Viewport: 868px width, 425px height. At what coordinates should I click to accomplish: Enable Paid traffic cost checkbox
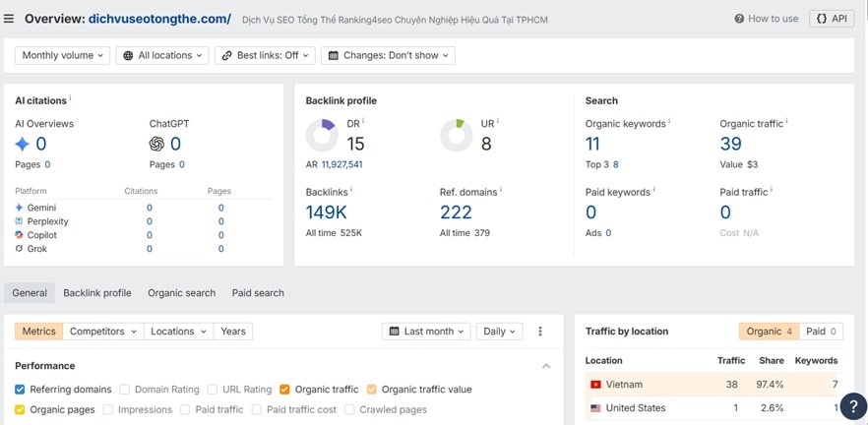click(256, 410)
